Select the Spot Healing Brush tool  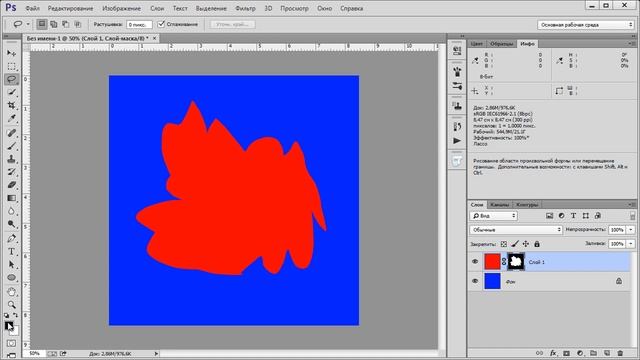(x=11, y=133)
